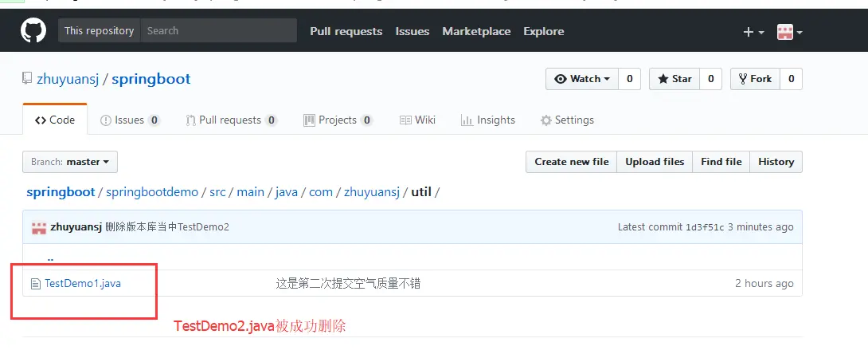The image size is (868, 358).
Task: Click the fork count next to Fork
Action: point(791,79)
